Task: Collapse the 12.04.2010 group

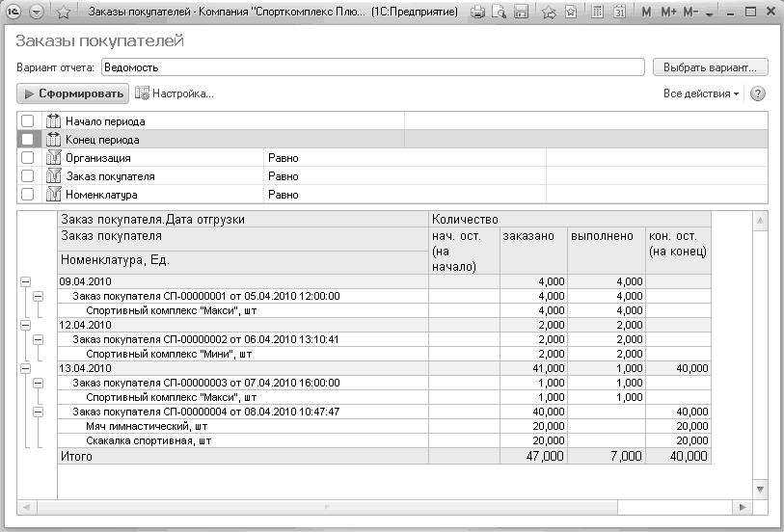Action: (x=25, y=325)
